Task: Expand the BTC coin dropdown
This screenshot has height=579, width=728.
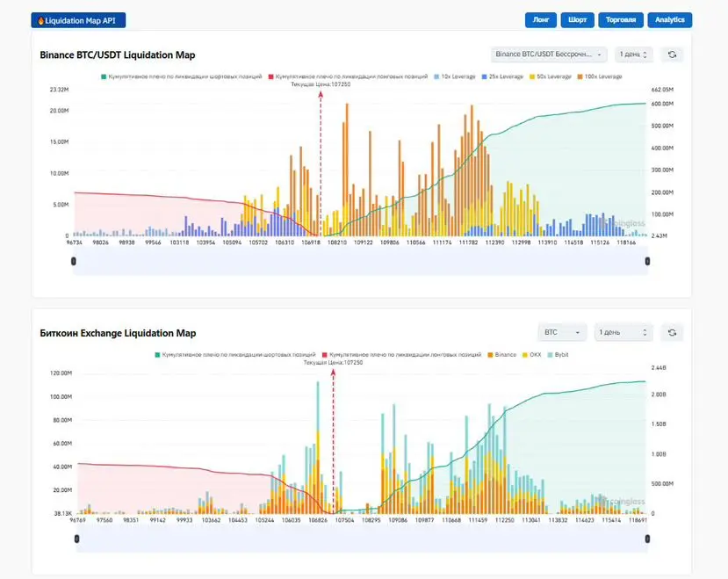Action: coord(563,333)
